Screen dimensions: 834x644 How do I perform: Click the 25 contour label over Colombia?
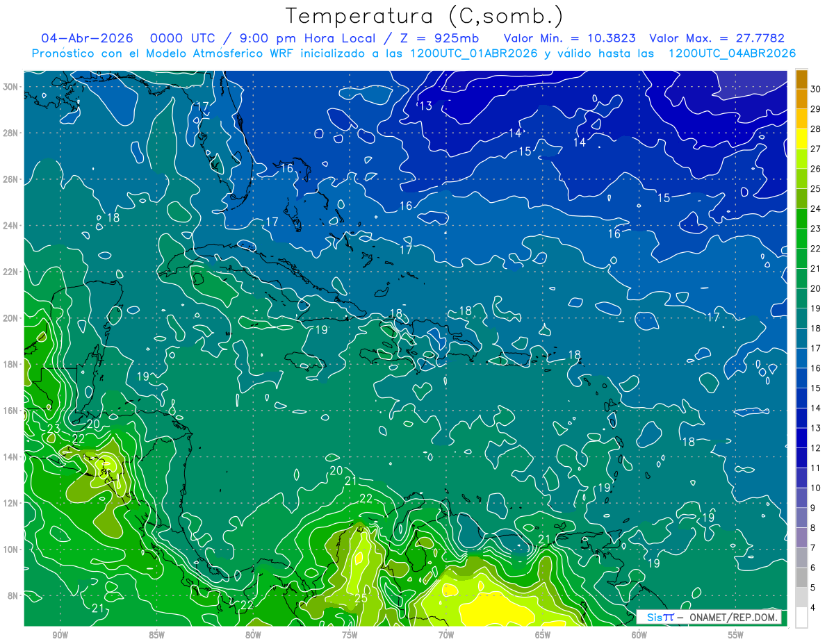click(361, 598)
